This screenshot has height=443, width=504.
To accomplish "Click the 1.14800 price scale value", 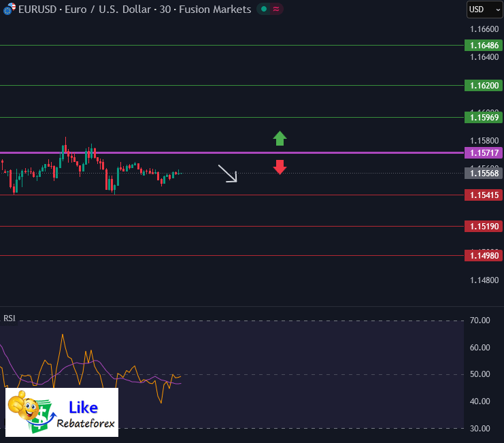I will 484,280.
